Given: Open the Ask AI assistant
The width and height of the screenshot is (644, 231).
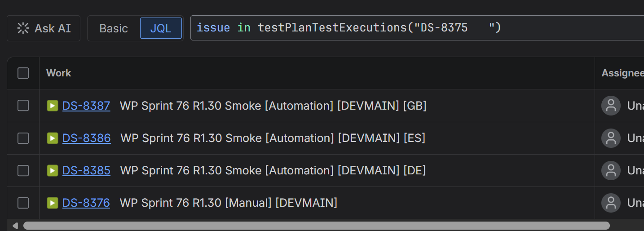Looking at the screenshot, I should (44, 28).
